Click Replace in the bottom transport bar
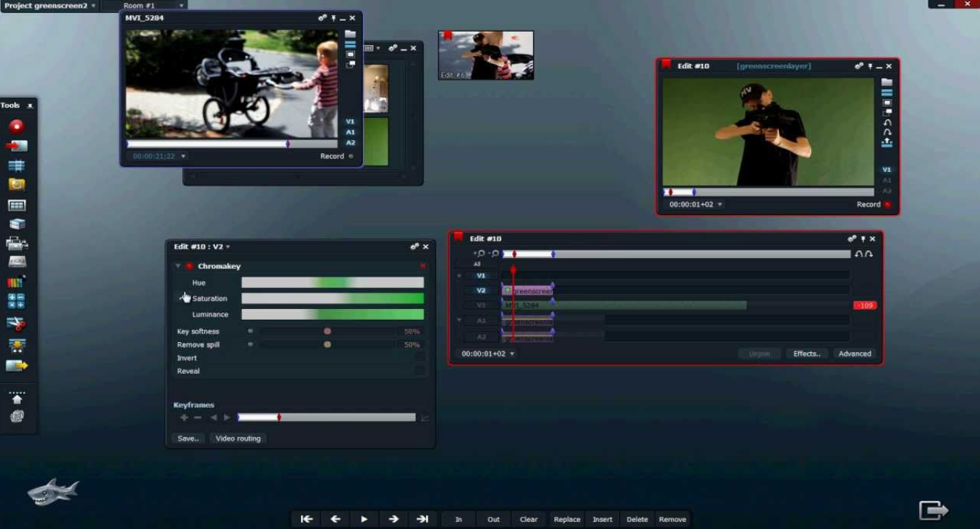 (567, 519)
